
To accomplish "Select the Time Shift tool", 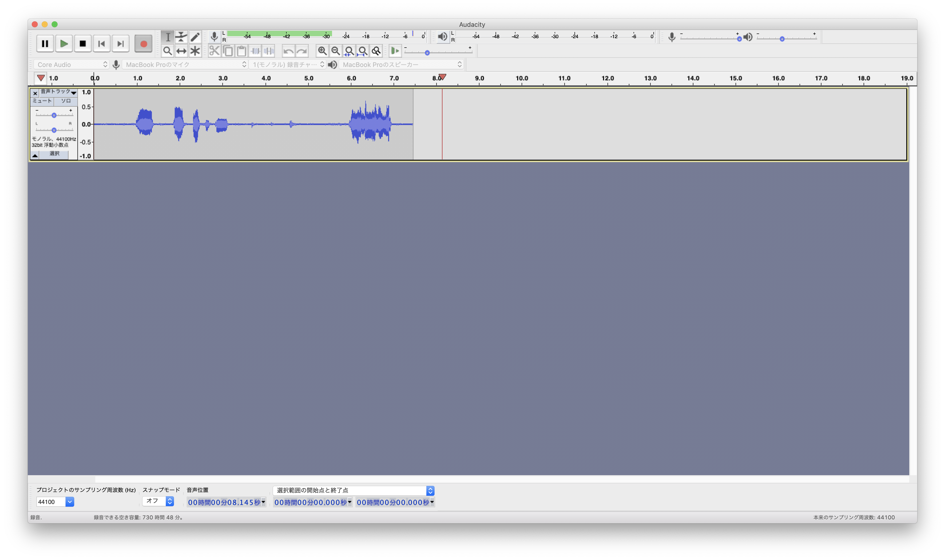I will [x=181, y=51].
